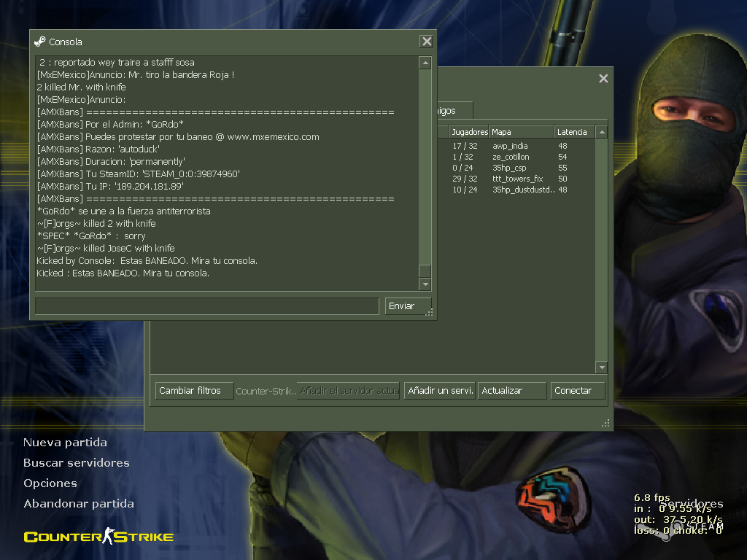The width and height of the screenshot is (747, 560).
Task: Click console line with www.mxemexico.com
Action: 178,137
